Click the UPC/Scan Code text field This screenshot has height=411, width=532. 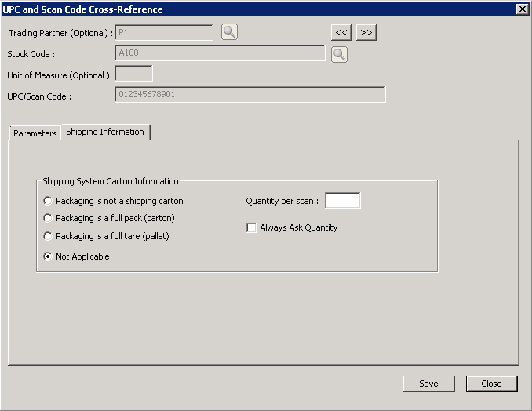tap(250, 95)
